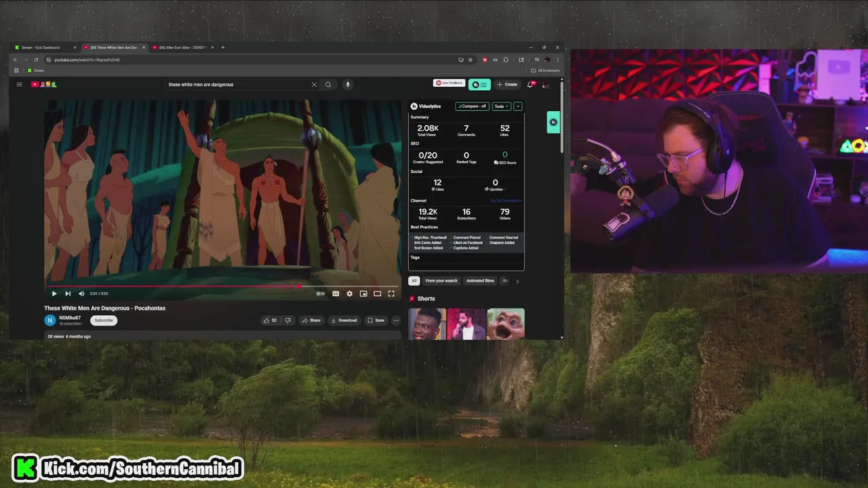The width and height of the screenshot is (868, 488).
Task: Enable miniplayer mode
Action: click(363, 293)
